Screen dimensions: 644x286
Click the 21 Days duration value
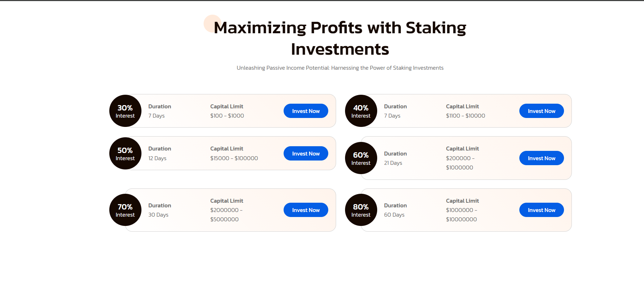point(393,163)
